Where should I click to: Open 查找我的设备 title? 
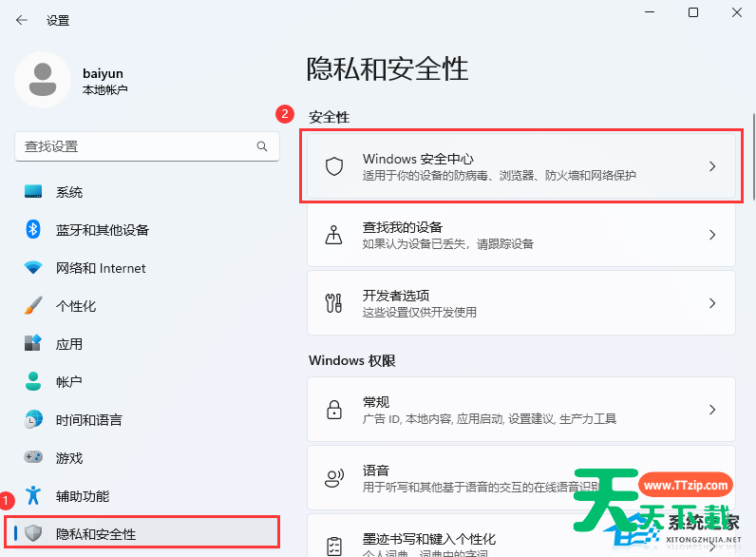click(x=403, y=227)
